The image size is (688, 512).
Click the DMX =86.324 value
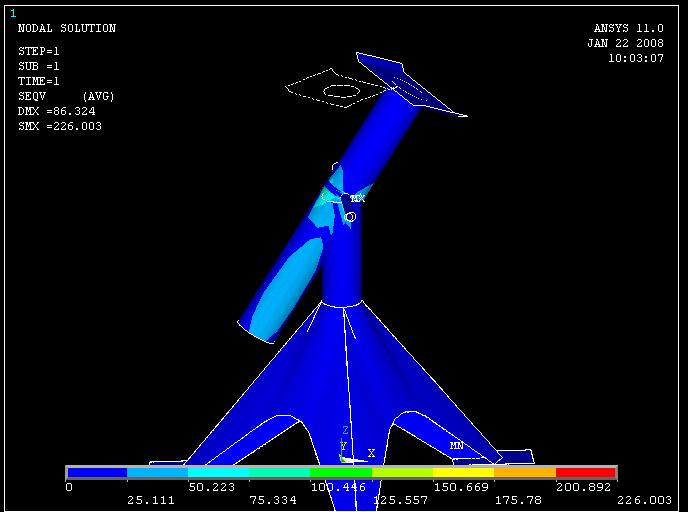pyautogui.click(x=57, y=111)
